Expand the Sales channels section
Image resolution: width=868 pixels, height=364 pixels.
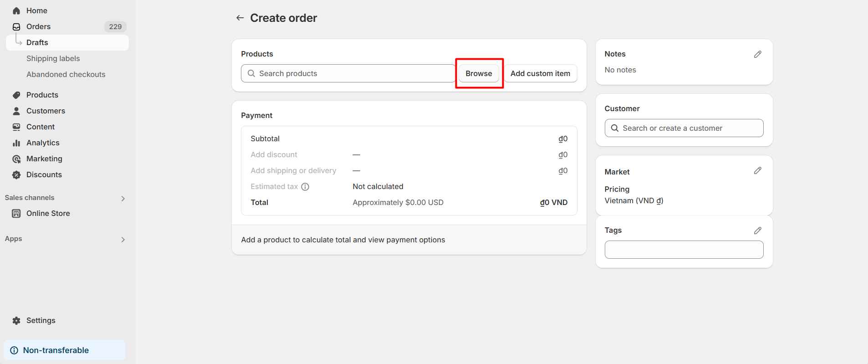pyautogui.click(x=123, y=198)
